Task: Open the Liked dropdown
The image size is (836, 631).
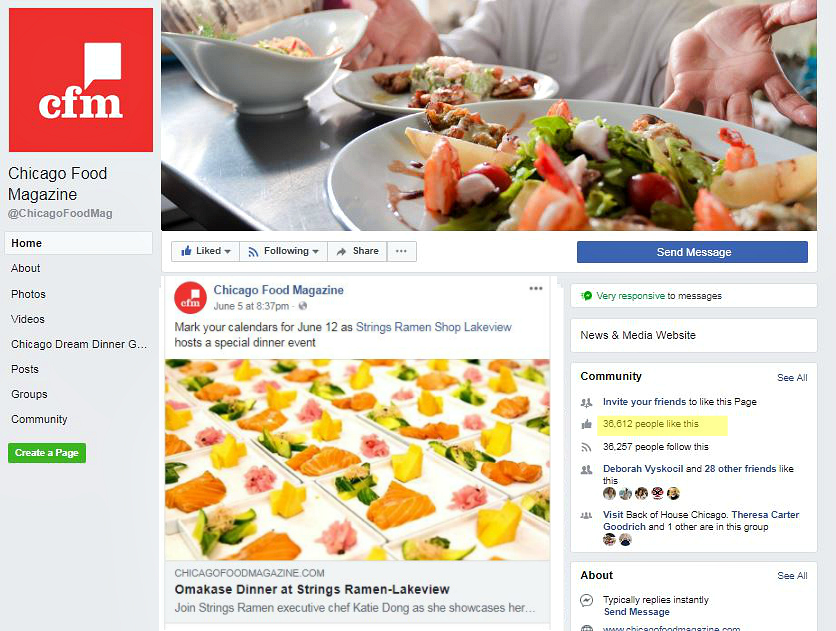Action: tap(205, 251)
